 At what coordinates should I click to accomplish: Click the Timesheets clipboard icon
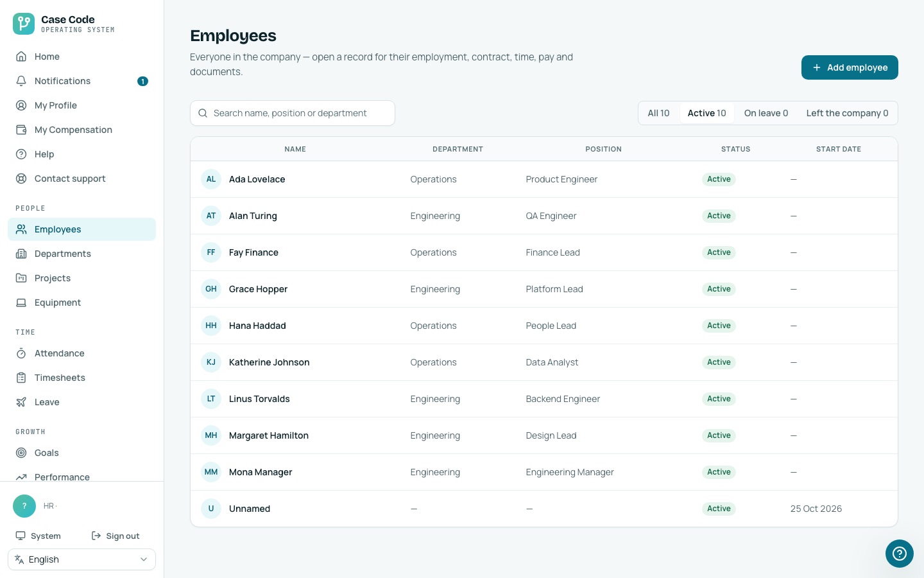21,378
